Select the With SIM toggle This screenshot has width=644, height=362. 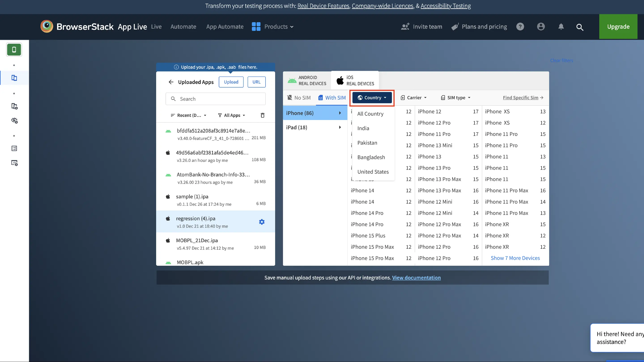point(332,98)
